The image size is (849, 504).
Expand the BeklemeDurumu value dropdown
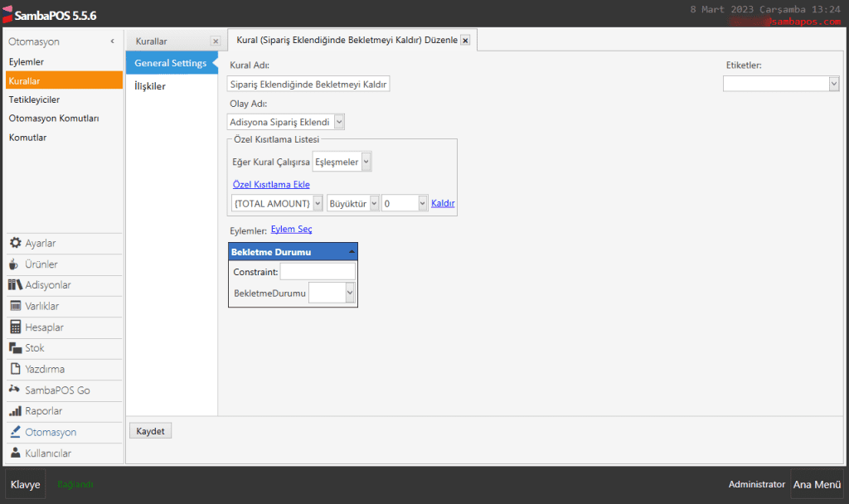point(350,293)
